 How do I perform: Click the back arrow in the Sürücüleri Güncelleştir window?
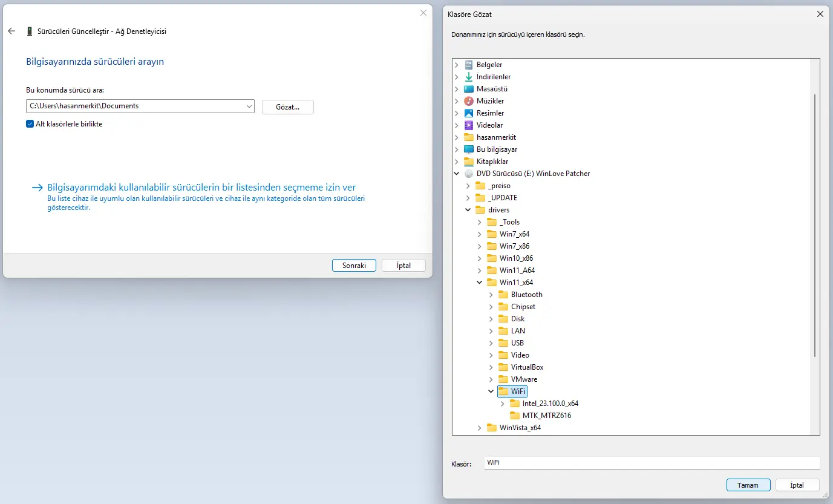tap(11, 31)
